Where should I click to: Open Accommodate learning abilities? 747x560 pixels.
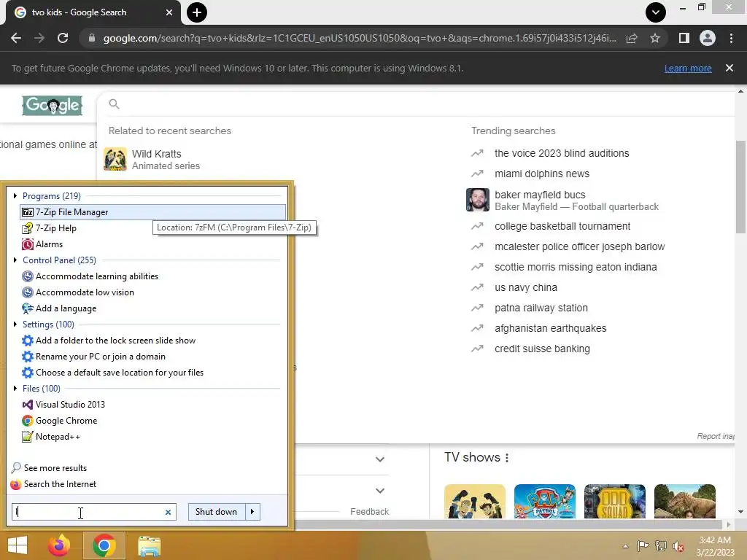point(97,276)
